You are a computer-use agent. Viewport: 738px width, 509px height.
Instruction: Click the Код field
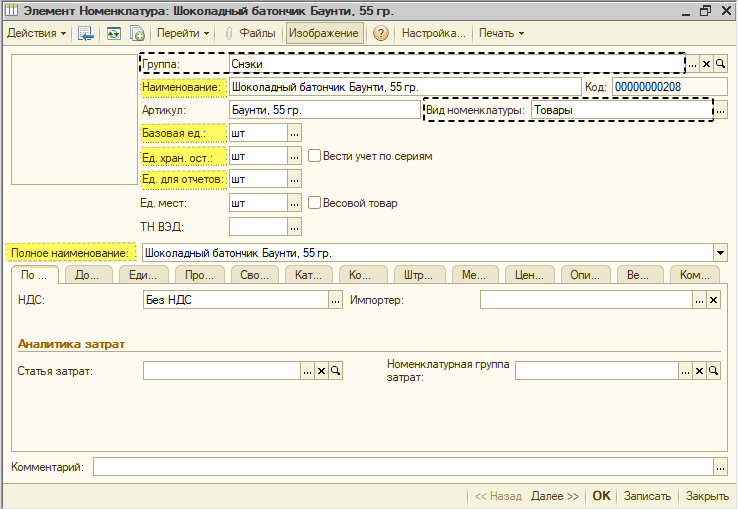coord(670,87)
